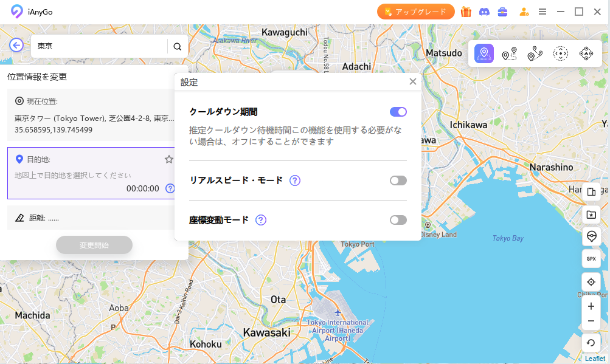
Task: Select the multi-spot route mode icon
Action: (535, 54)
